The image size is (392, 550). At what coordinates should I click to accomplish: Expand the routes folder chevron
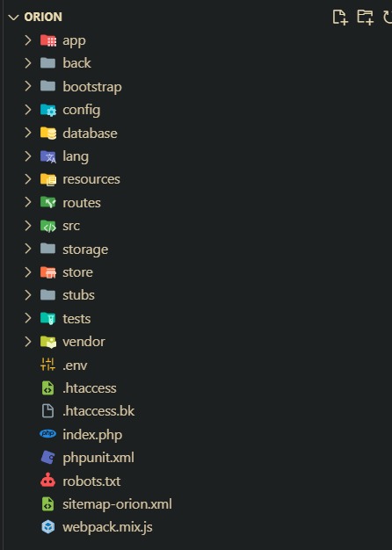28,202
